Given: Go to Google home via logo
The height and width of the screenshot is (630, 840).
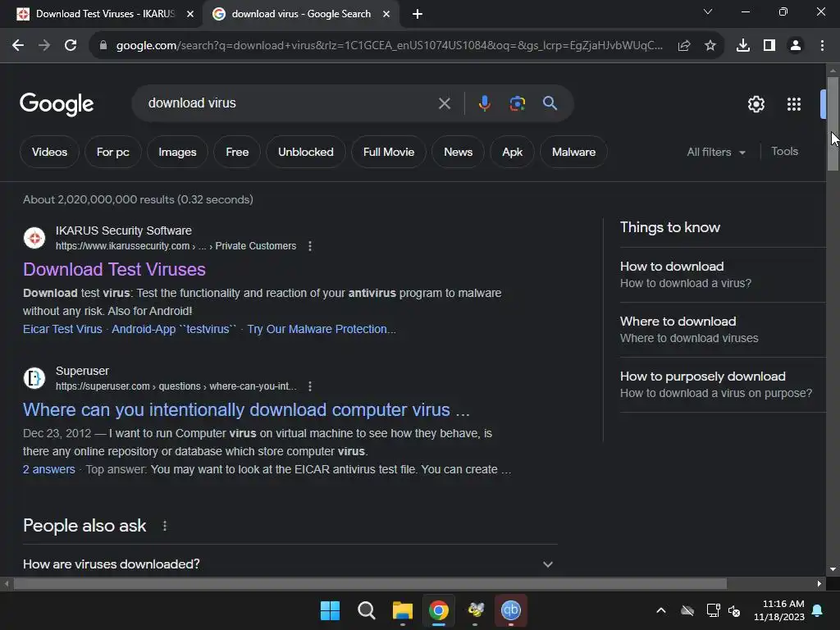Looking at the screenshot, I should [57, 104].
